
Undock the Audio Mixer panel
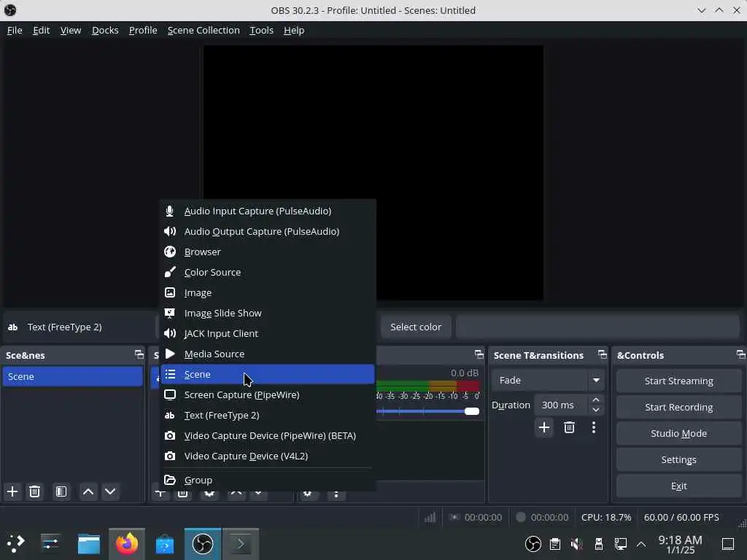(479, 355)
